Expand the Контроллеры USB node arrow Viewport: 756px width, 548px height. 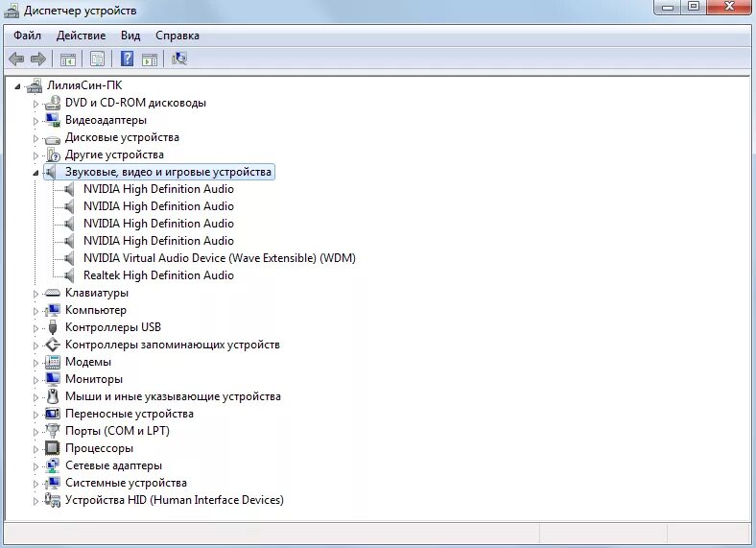[x=35, y=328]
